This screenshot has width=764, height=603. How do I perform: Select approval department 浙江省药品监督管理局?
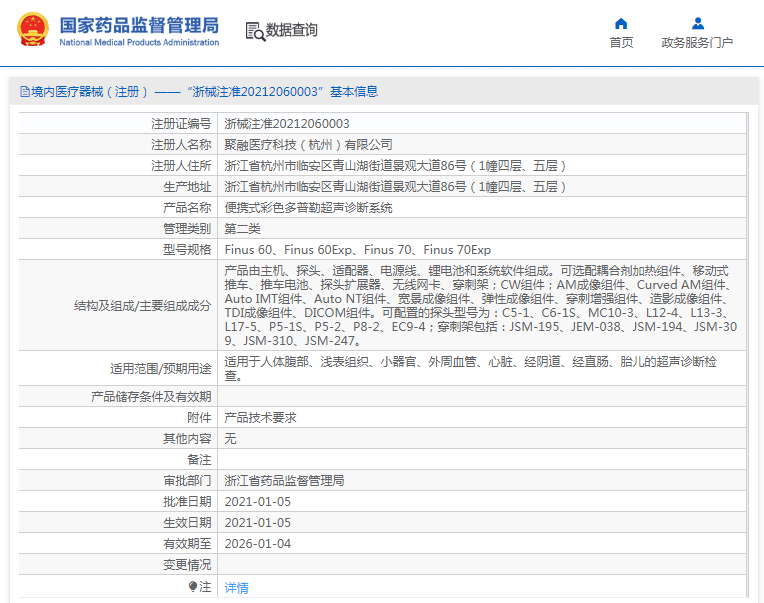(284, 480)
